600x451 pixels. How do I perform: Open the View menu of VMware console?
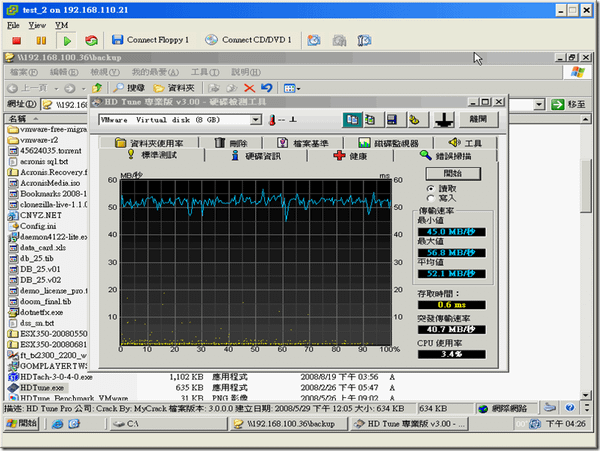tap(37, 25)
